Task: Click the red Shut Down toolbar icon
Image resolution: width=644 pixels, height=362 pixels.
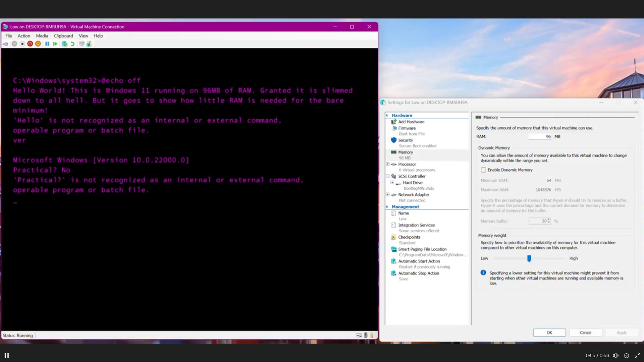Action: 30,44
